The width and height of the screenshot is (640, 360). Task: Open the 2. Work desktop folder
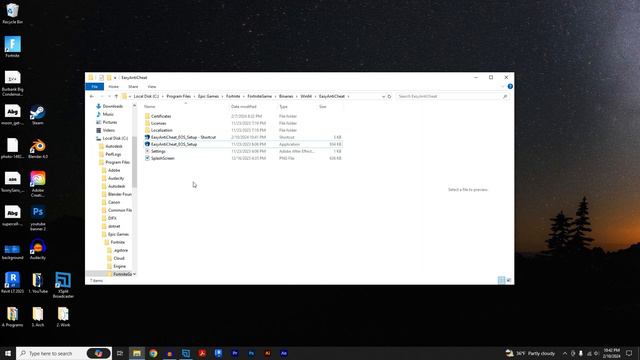pos(63,316)
